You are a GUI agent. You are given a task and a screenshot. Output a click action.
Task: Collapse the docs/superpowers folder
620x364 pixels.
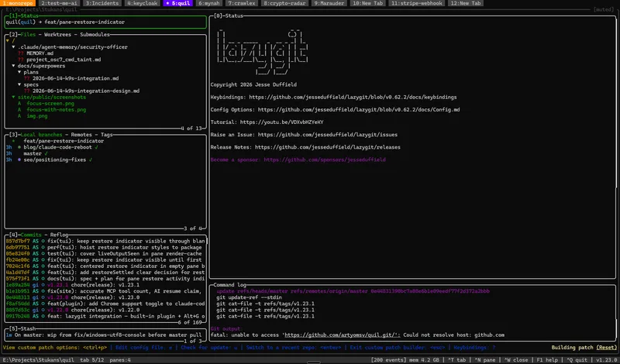(x=13, y=66)
